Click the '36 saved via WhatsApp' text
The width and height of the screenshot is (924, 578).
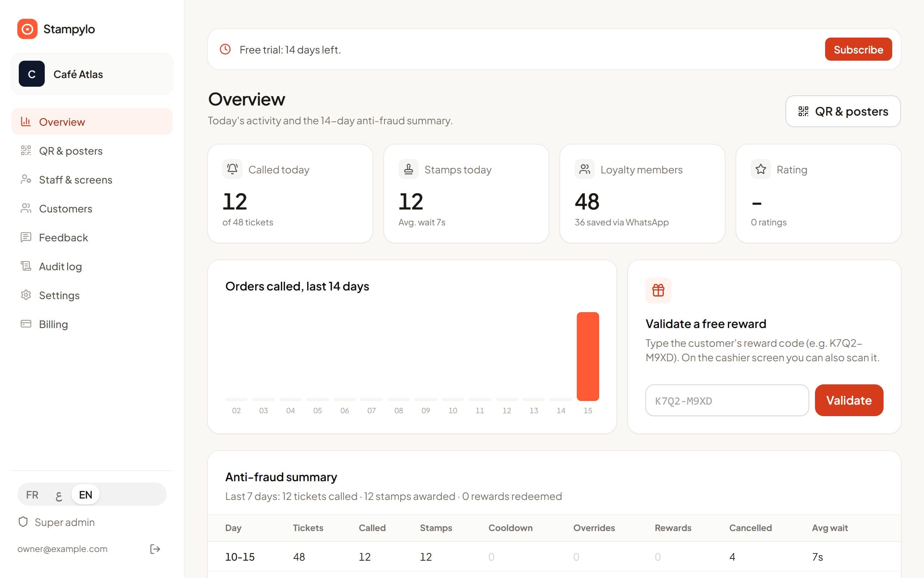point(622,222)
